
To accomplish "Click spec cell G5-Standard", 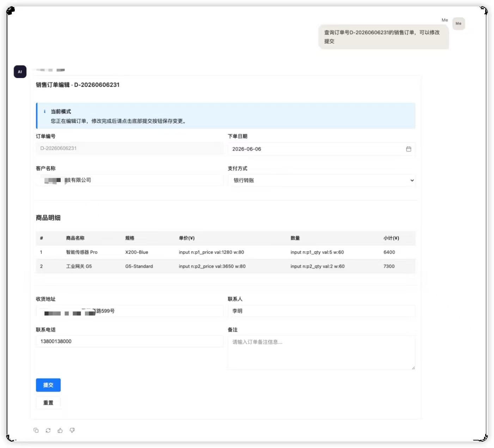I will tap(139, 266).
